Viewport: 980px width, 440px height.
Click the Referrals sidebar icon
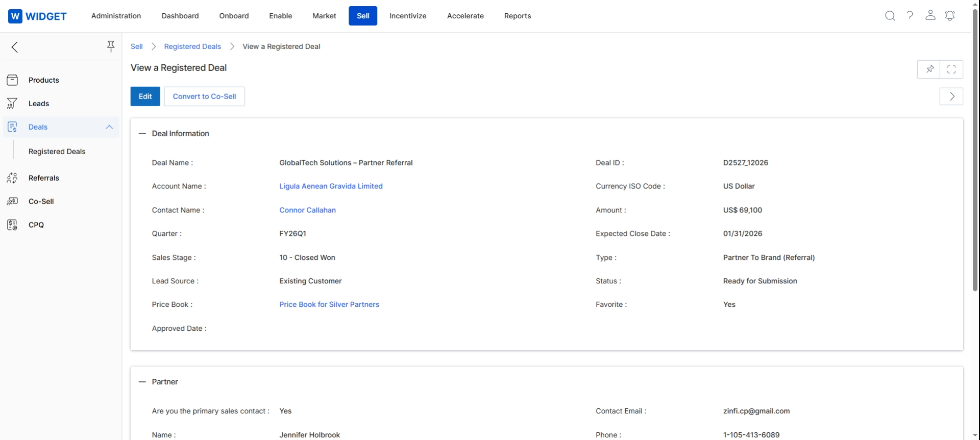[12, 178]
